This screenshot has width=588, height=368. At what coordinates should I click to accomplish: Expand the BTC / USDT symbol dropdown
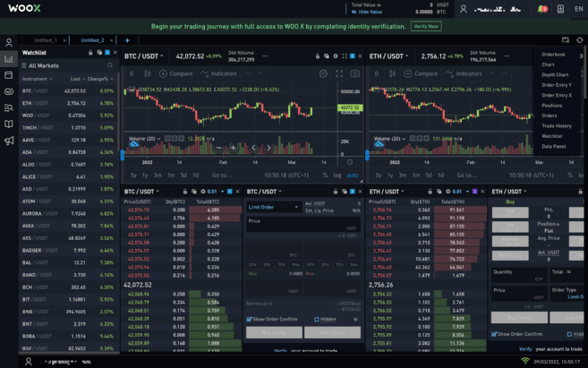pyautogui.click(x=143, y=56)
